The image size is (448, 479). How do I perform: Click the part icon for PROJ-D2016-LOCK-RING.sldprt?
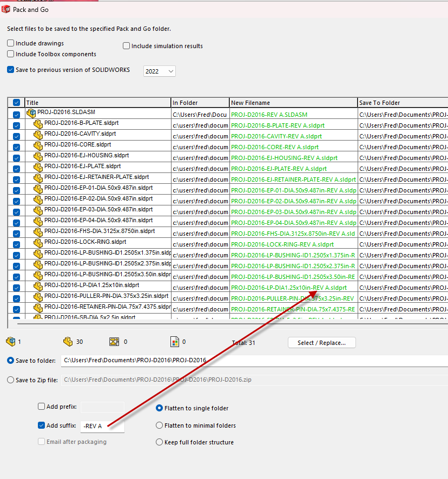(38, 243)
